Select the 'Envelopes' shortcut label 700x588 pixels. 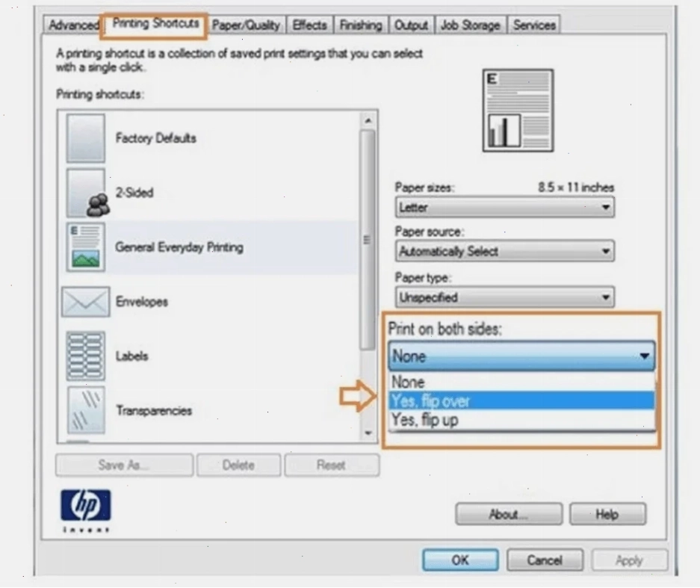[x=142, y=302]
